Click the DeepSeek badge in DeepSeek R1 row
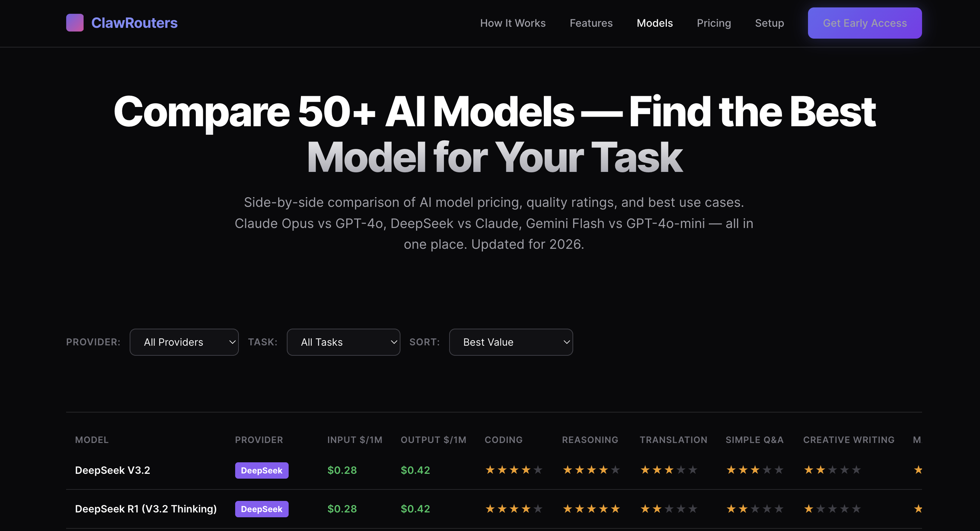 click(262, 509)
